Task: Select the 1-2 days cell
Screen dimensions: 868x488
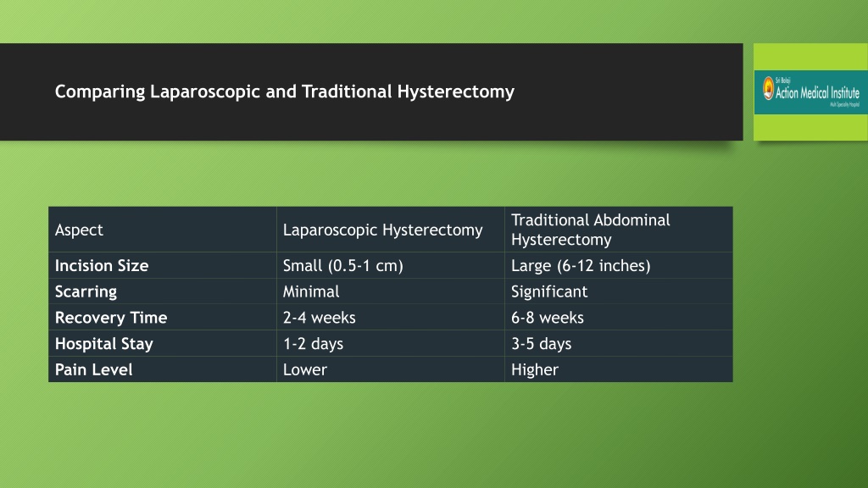Action: (391, 344)
